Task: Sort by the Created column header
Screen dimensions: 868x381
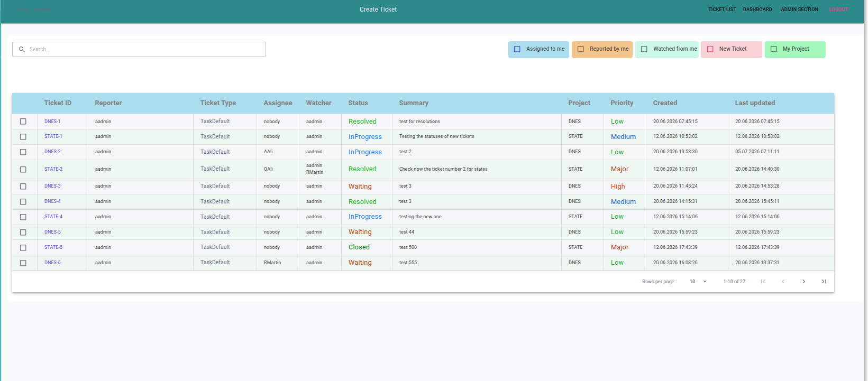Action: tap(665, 103)
